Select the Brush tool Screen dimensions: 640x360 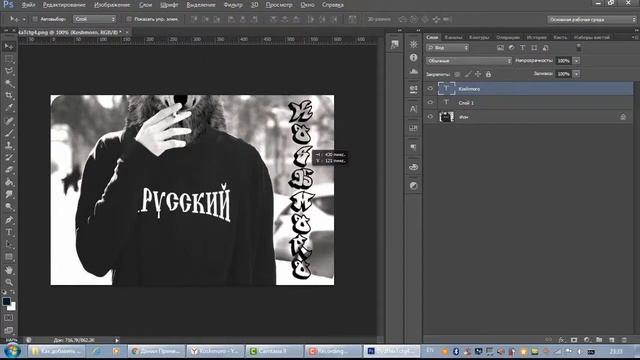click(x=9, y=133)
